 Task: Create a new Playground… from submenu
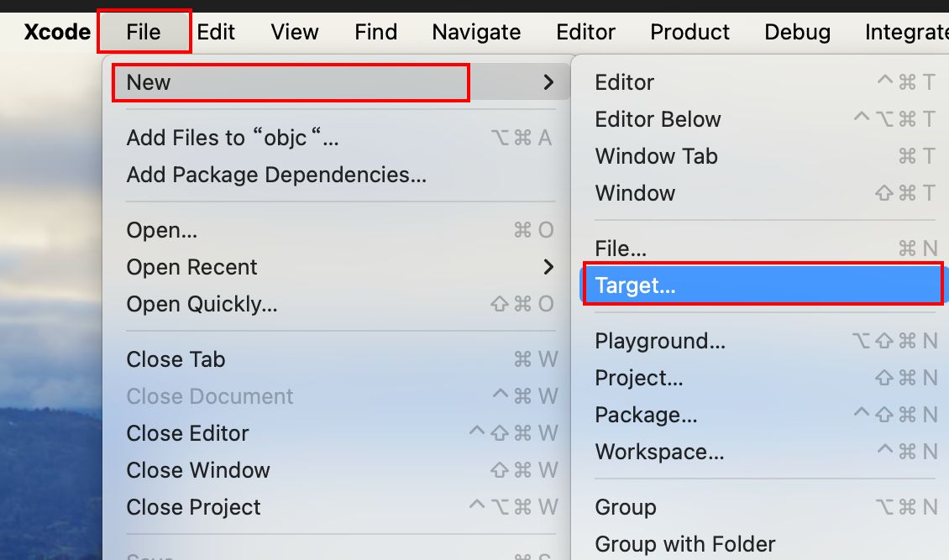[660, 341]
